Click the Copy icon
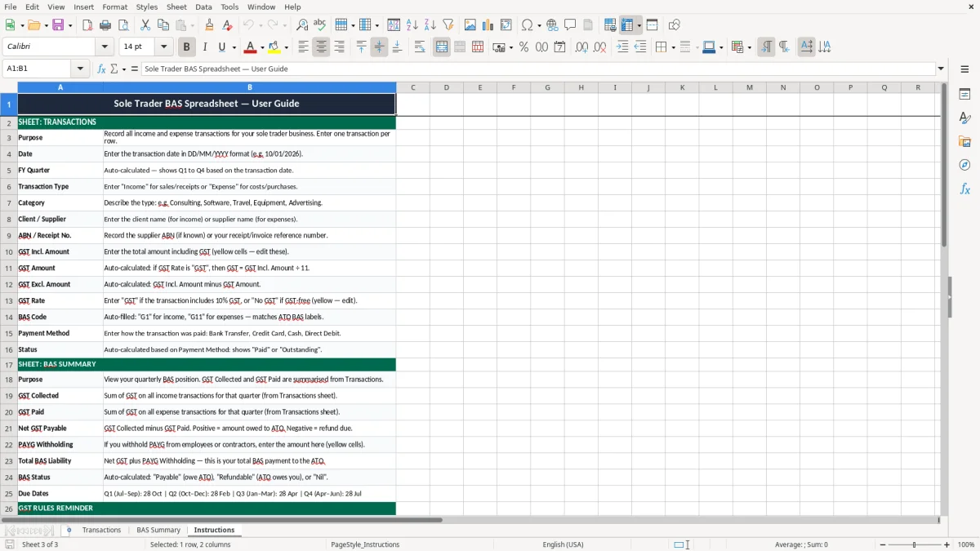The image size is (980, 551). (x=163, y=25)
